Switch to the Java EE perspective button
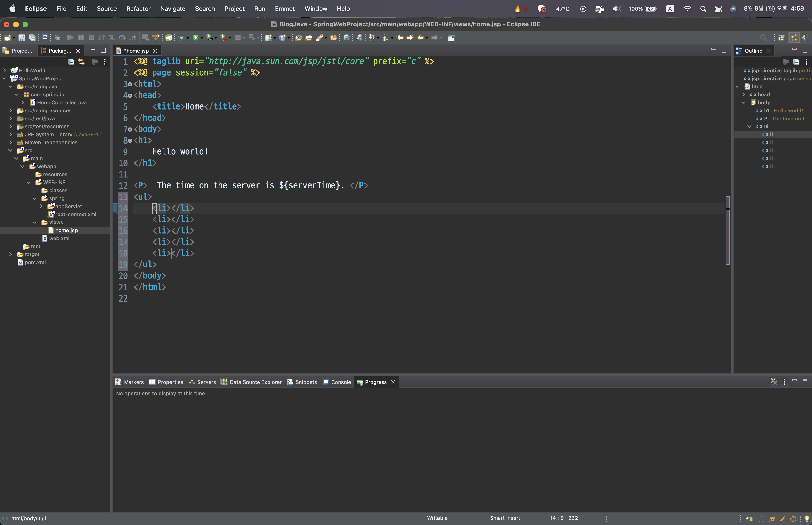Image resolution: width=812 pixels, height=525 pixels. pos(794,38)
